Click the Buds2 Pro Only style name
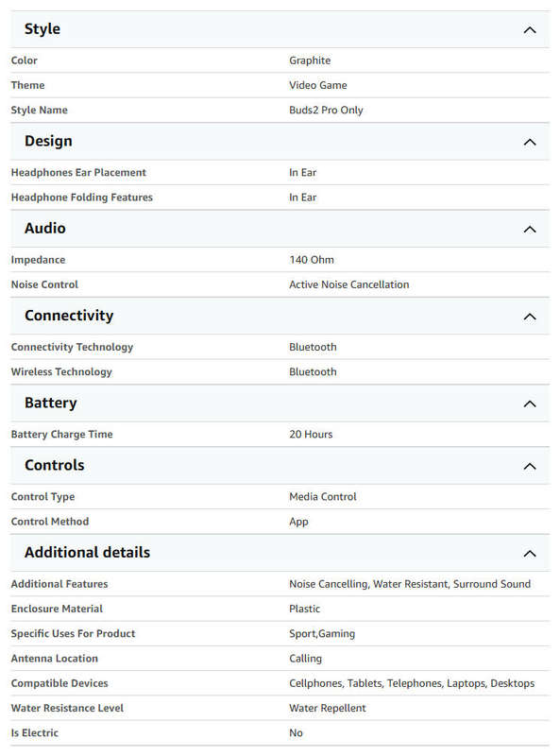Viewport: 560px width, 756px height. (x=326, y=110)
